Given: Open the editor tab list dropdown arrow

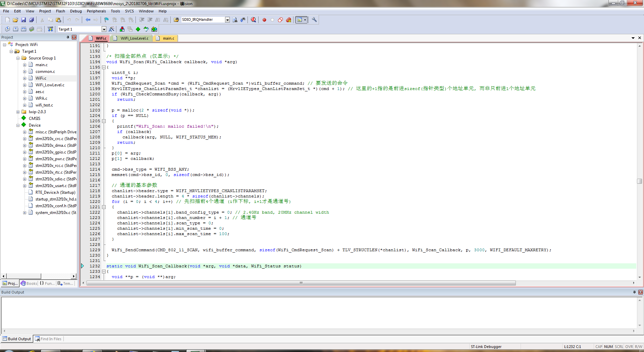Looking at the screenshot, I should 633,38.
